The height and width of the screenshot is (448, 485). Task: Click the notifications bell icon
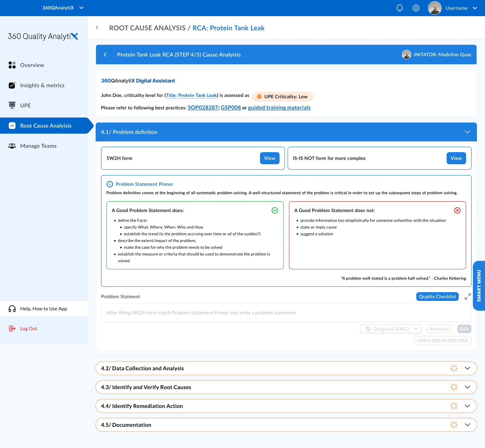(400, 8)
